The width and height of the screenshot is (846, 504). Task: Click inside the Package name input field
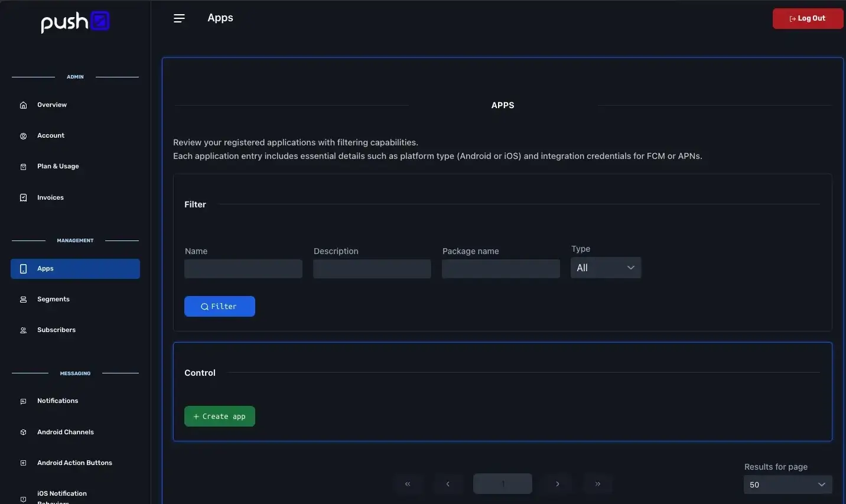pyautogui.click(x=500, y=269)
